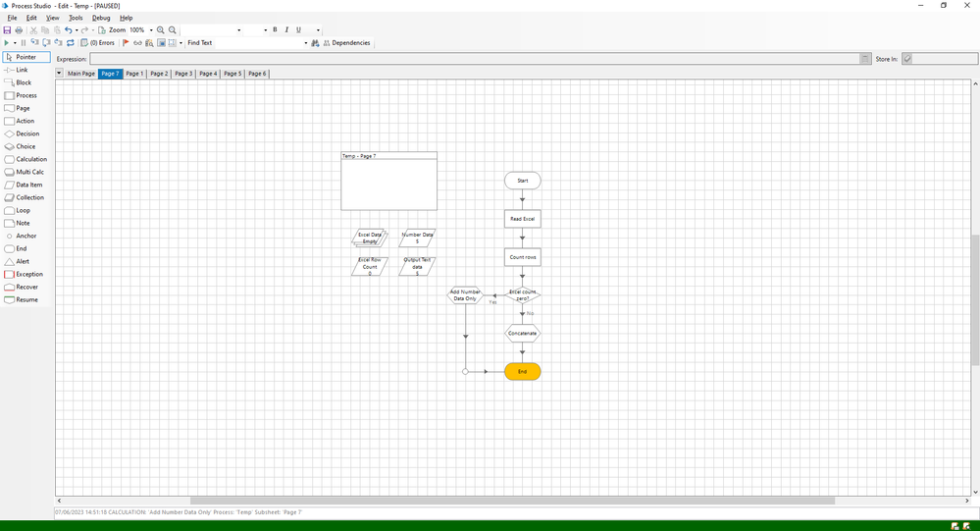
Task: Run the process with the green Go icon
Action: click(x=6, y=43)
